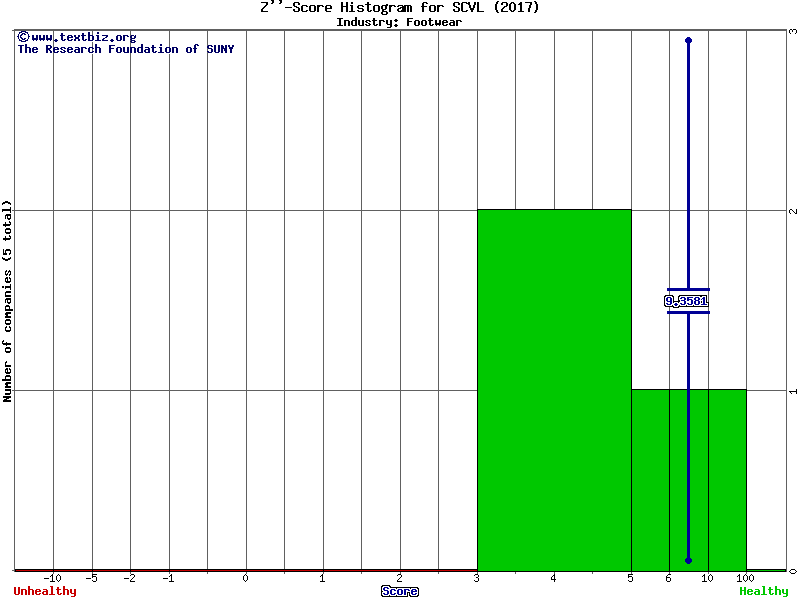Click the x-axis tick label "-2"
Screen dimensions: 800x600
click(x=129, y=578)
